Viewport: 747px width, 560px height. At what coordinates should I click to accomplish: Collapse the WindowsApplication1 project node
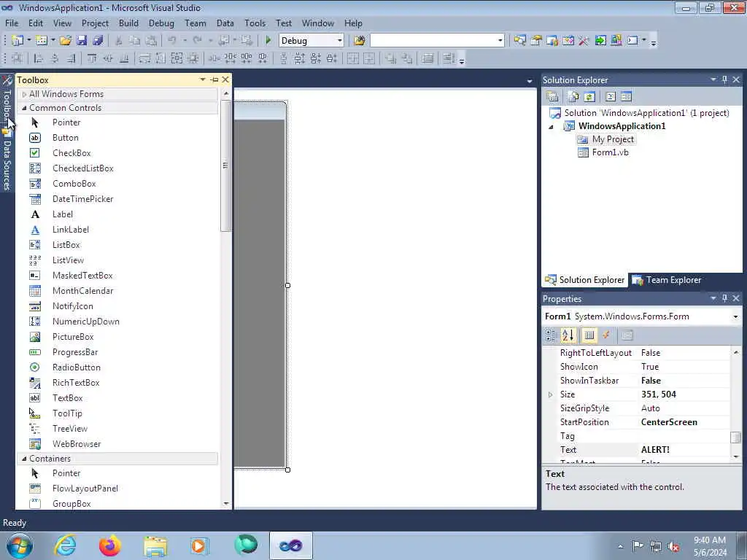click(551, 127)
